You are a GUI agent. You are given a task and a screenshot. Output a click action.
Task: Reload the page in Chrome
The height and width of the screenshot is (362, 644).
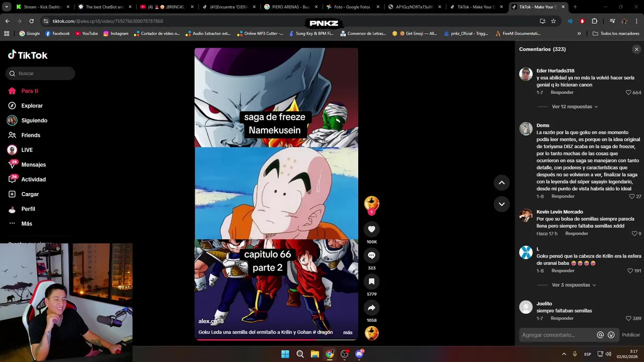pos(31,21)
